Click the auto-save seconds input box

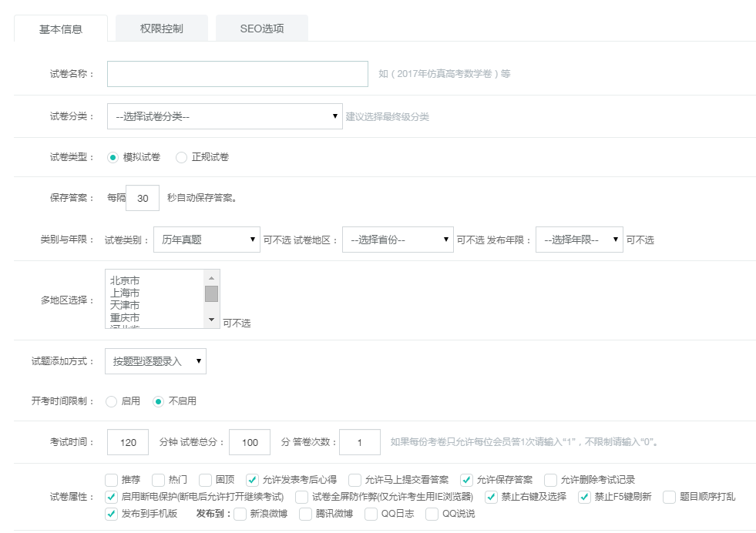tap(143, 198)
